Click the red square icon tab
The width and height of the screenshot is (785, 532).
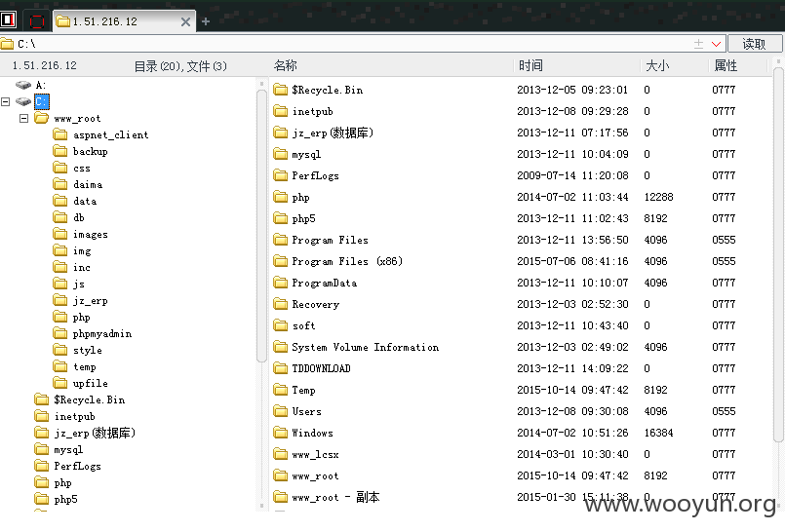click(x=36, y=21)
